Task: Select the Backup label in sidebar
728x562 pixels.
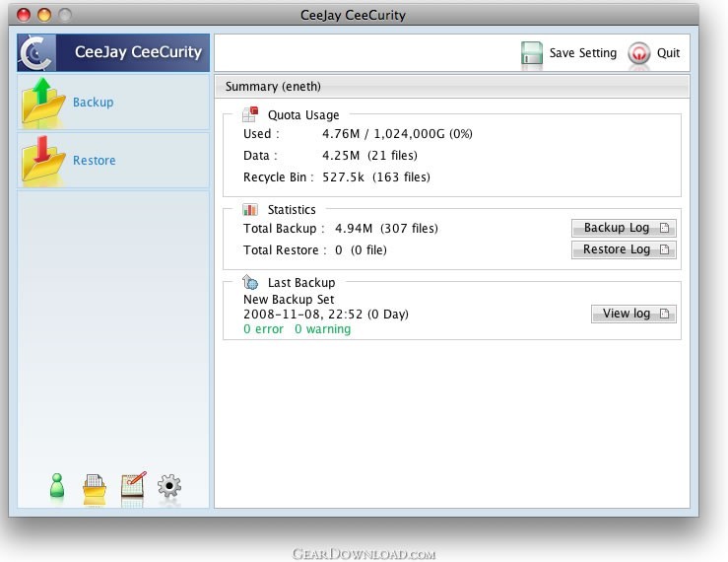Action: click(94, 103)
